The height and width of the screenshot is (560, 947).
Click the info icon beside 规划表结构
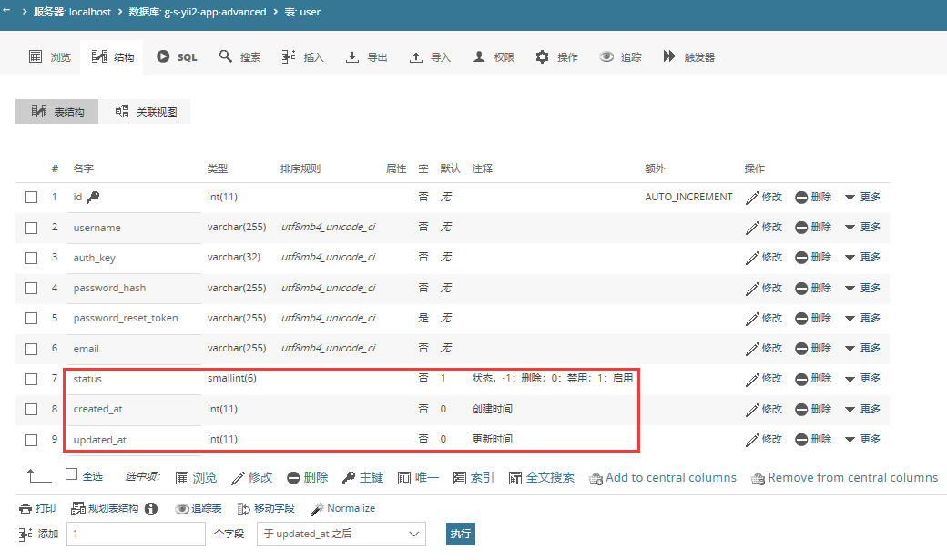(151, 509)
